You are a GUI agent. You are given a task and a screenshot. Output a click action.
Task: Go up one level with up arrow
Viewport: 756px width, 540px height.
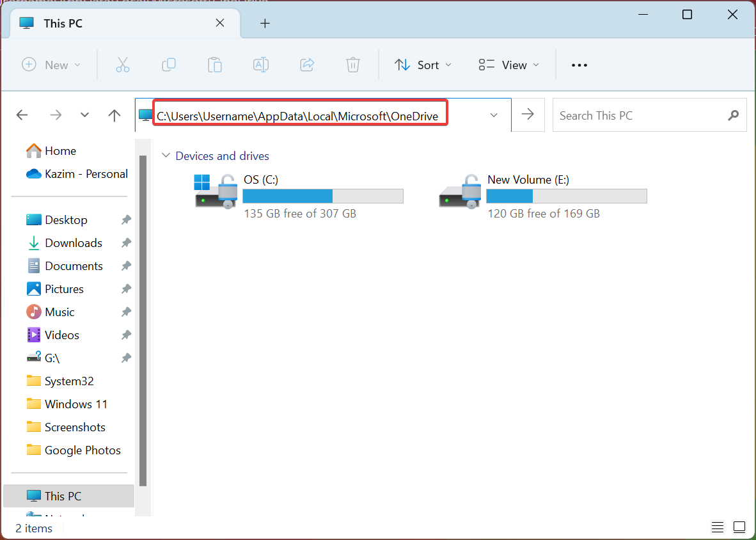pyautogui.click(x=114, y=115)
